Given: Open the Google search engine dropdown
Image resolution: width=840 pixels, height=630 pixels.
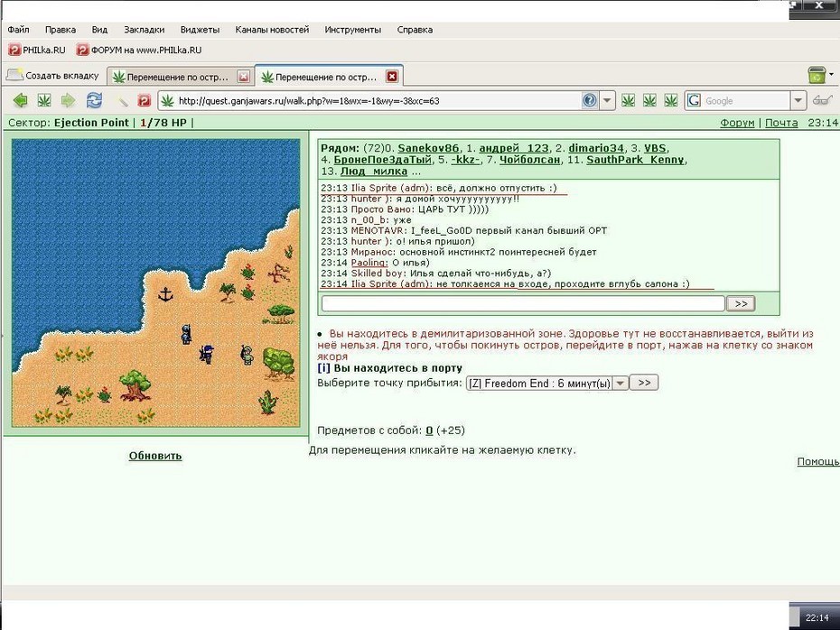Looking at the screenshot, I should (798, 100).
